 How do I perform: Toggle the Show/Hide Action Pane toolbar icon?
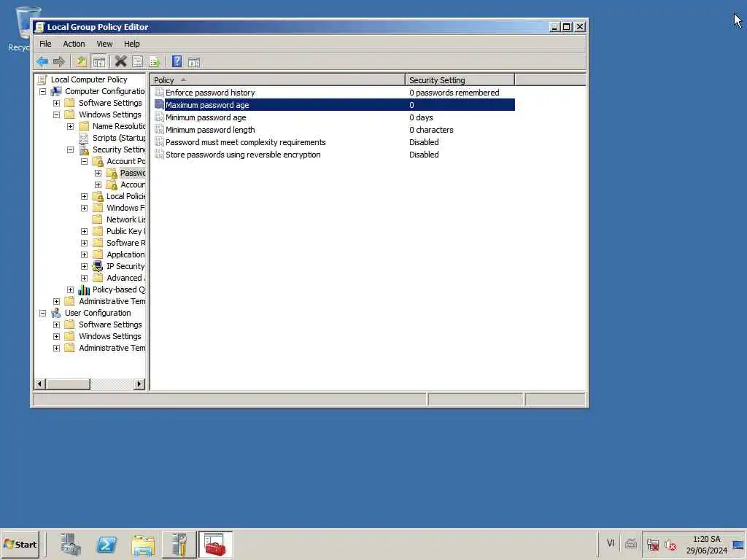pos(194,61)
